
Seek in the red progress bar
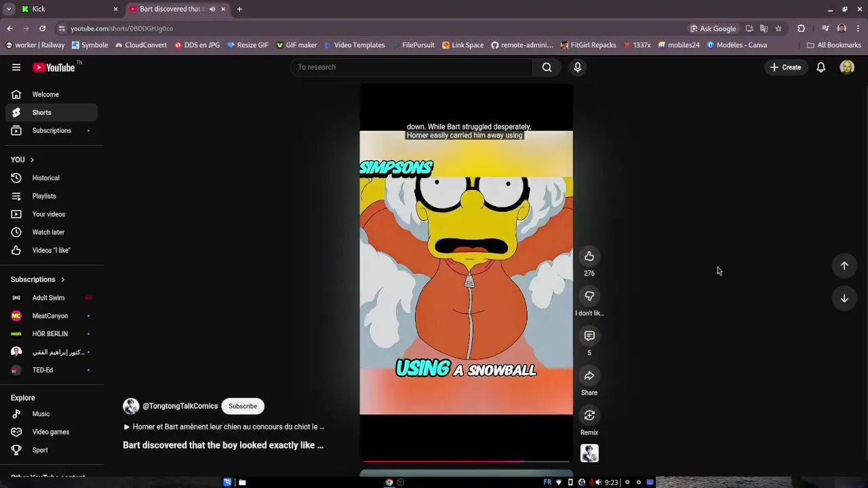pyautogui.click(x=466, y=461)
